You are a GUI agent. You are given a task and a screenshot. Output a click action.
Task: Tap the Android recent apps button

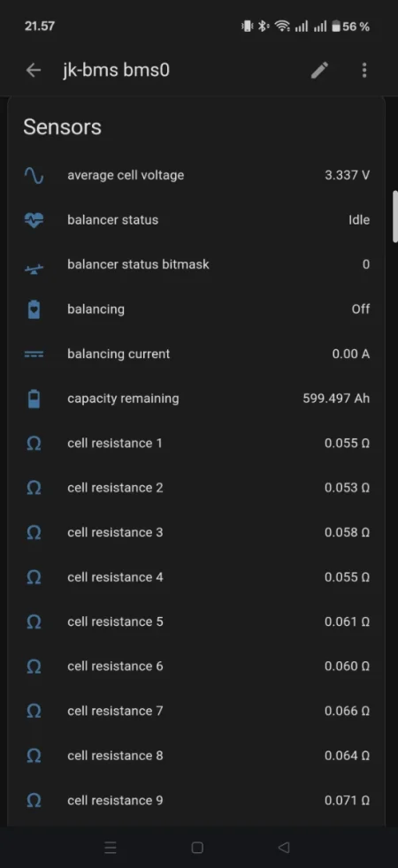pos(111,848)
